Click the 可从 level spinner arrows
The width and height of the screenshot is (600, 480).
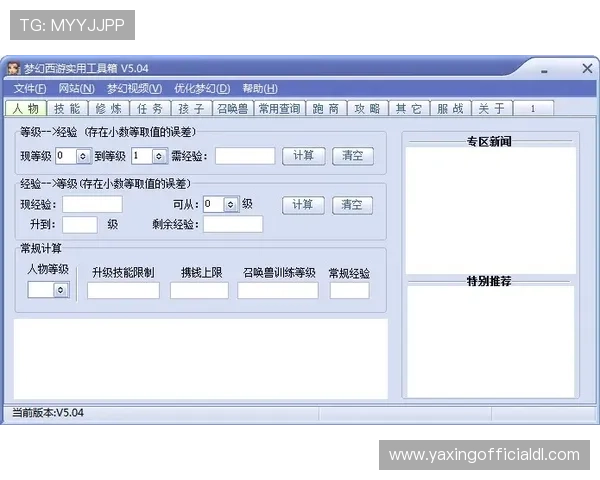230,204
